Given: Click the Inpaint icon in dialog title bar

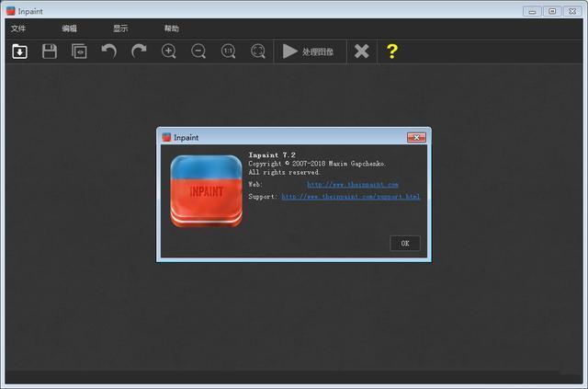Looking at the screenshot, I should coord(166,137).
